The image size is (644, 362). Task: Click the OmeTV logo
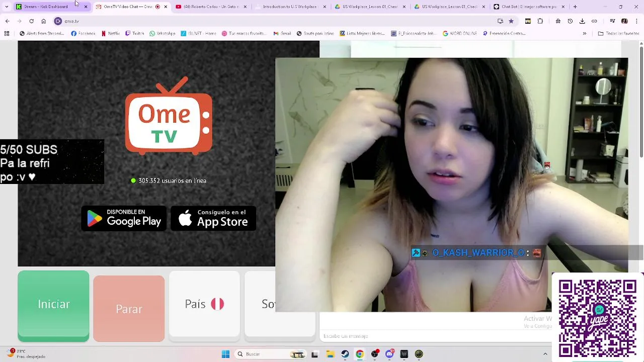169,116
